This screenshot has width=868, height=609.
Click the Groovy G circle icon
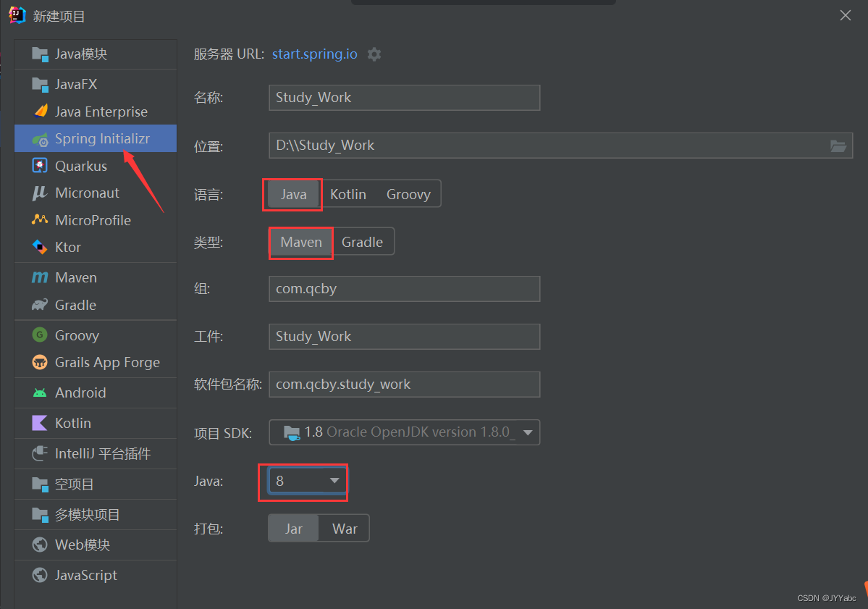(40, 335)
